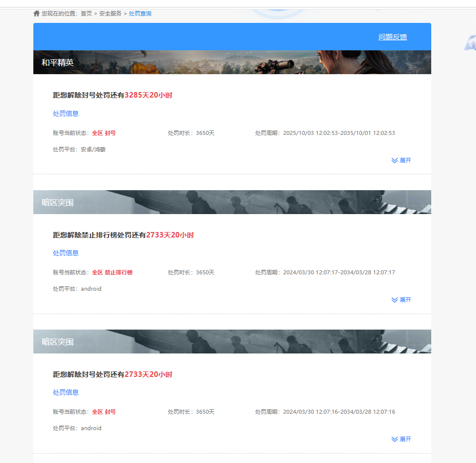Click period text ending 2034/03/28 12:07:16
Screen dimensions: 476x463
339,412
